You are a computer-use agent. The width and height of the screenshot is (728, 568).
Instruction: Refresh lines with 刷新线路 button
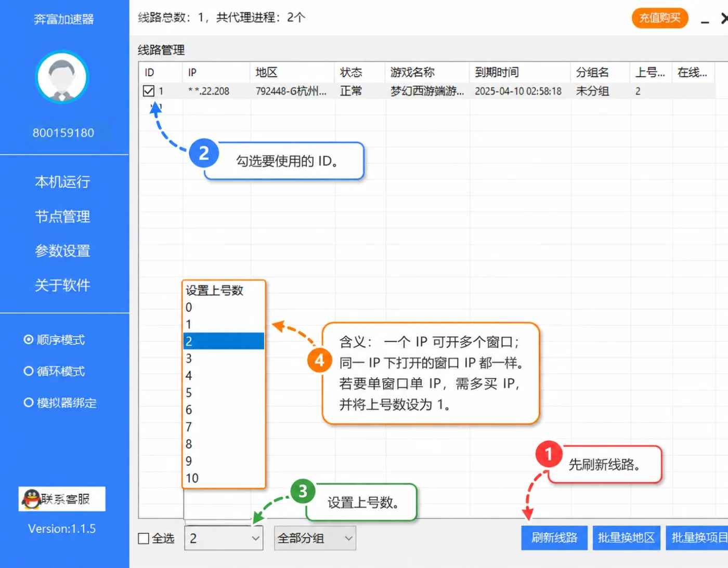coord(554,538)
